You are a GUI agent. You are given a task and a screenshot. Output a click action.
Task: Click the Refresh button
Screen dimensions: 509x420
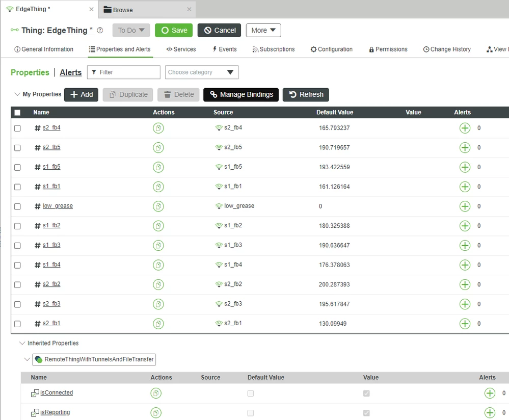click(x=306, y=94)
